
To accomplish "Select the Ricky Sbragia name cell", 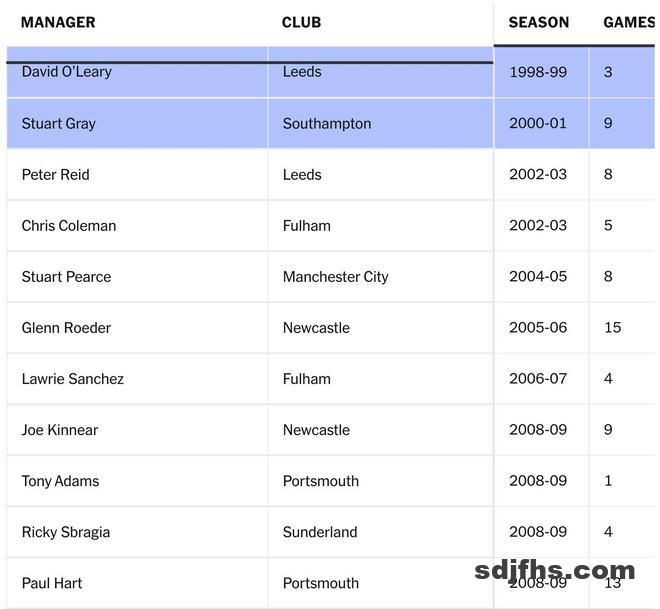I will click(66, 532).
